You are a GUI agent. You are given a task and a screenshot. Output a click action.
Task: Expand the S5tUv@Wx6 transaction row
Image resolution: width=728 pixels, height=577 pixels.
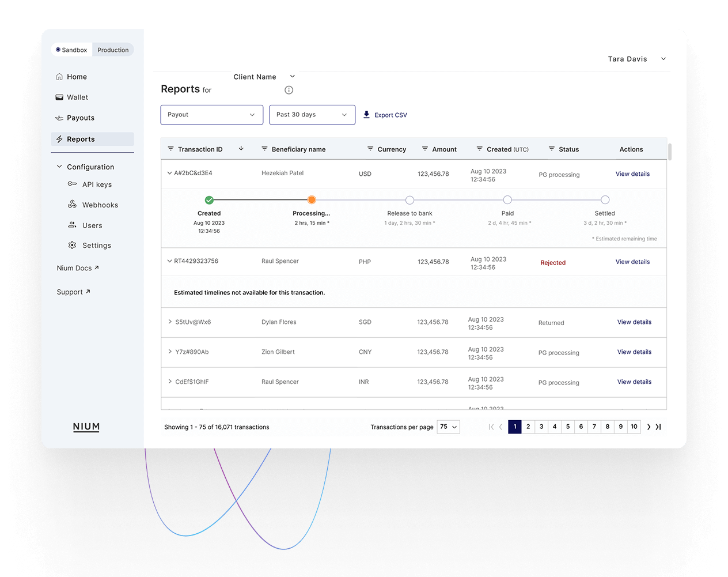pos(170,322)
